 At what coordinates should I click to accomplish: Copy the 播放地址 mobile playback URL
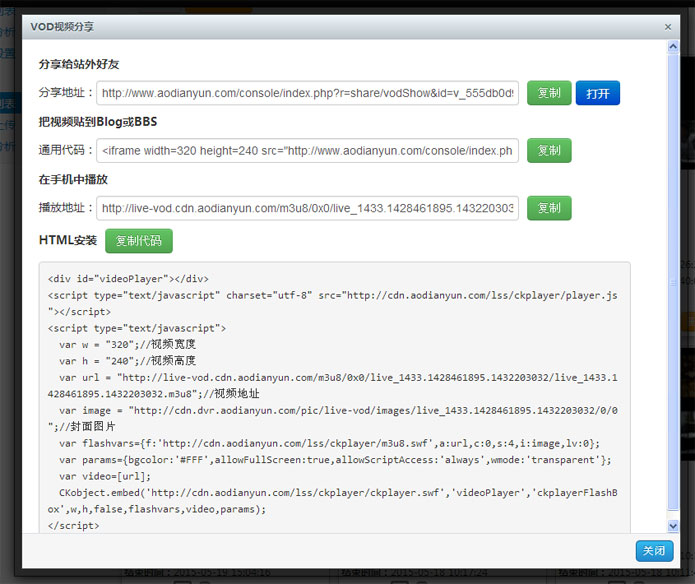(x=549, y=208)
